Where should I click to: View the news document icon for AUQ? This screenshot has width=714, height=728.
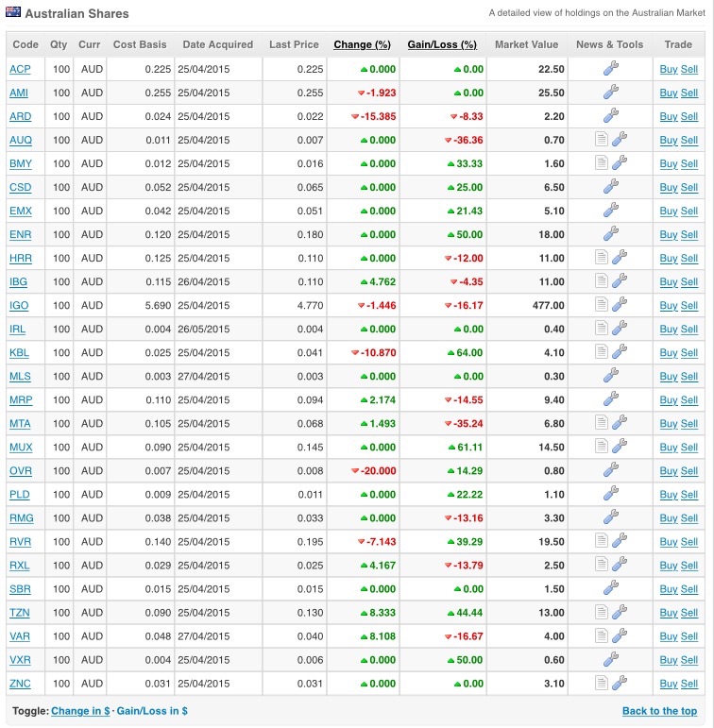click(601, 139)
